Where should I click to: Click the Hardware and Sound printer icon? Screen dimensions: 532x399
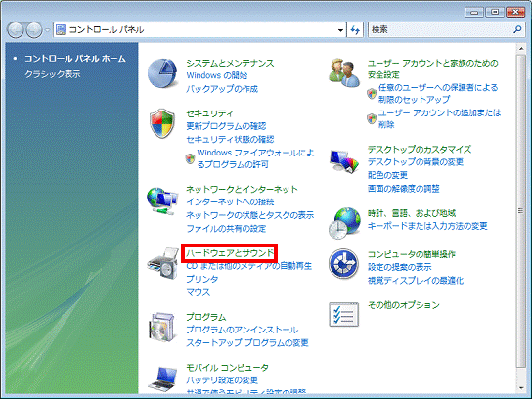[x=163, y=264]
